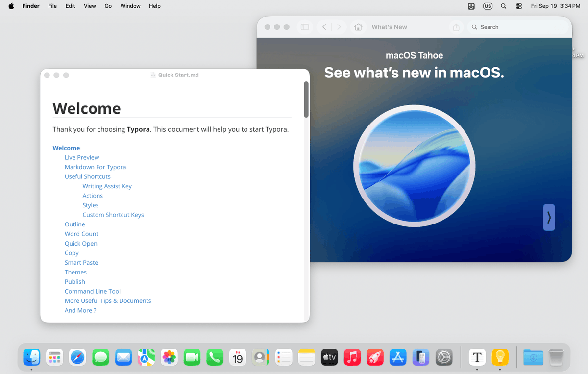Viewport: 588px width, 374px height.
Task: Jump to Welcome heading link in Typora
Action: click(x=66, y=148)
